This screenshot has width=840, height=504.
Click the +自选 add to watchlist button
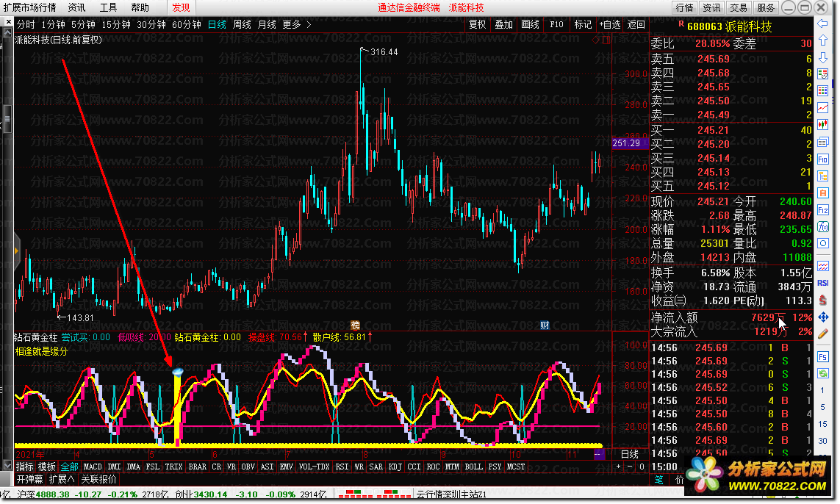pos(610,25)
